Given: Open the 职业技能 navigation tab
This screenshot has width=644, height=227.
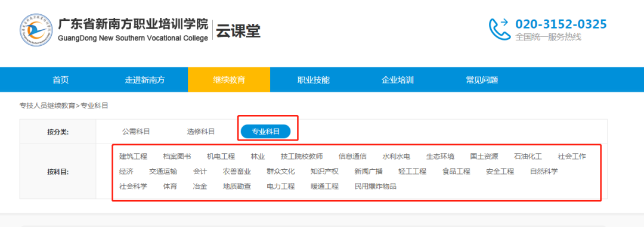Looking at the screenshot, I should tap(314, 80).
